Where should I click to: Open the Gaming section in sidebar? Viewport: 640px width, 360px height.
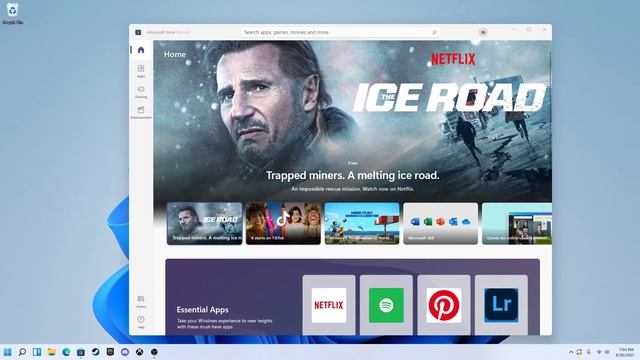tap(141, 92)
